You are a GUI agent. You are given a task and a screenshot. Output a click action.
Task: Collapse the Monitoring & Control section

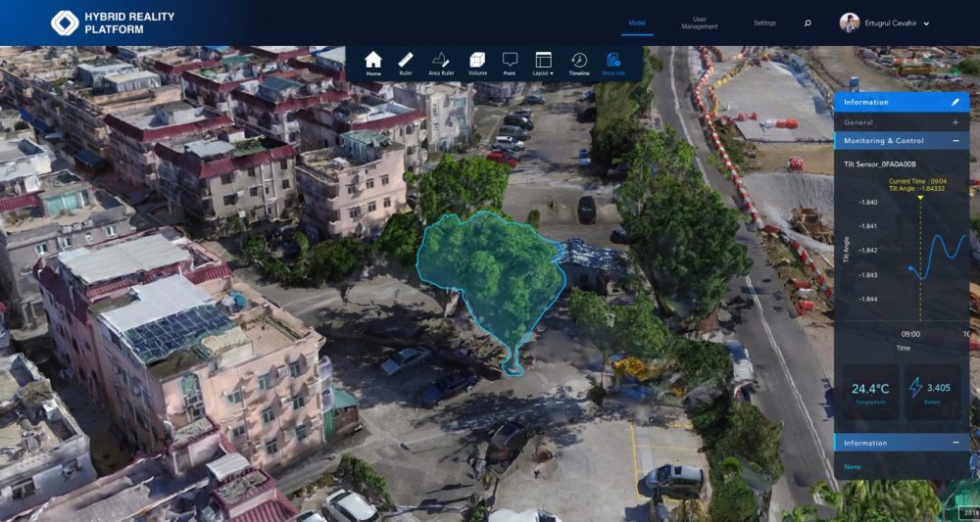click(955, 141)
